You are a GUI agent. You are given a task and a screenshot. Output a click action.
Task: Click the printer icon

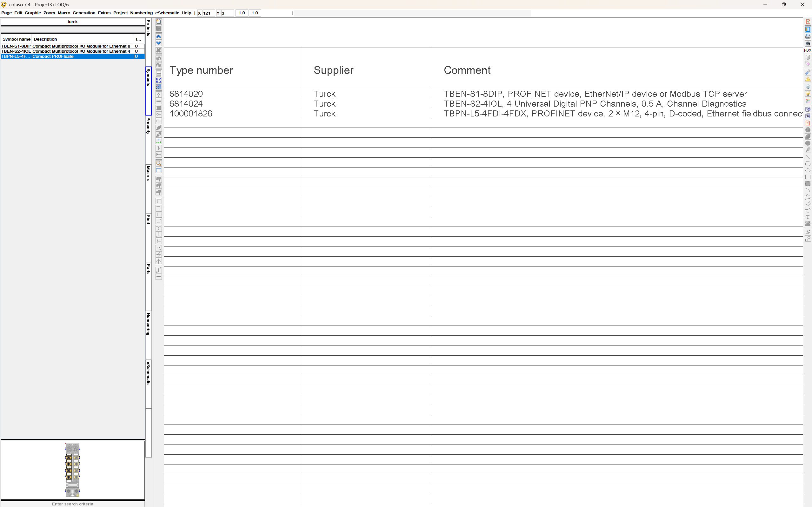(x=808, y=36)
